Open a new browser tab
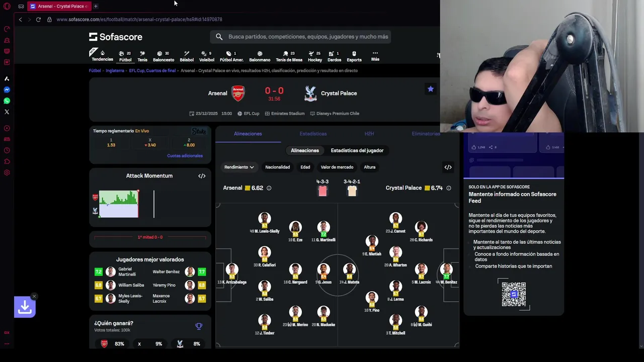 (x=96, y=6)
